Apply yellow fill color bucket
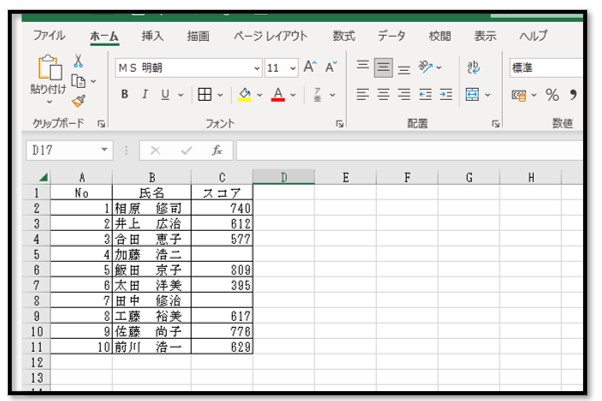Screen dimensions: 602x401 pos(245,94)
